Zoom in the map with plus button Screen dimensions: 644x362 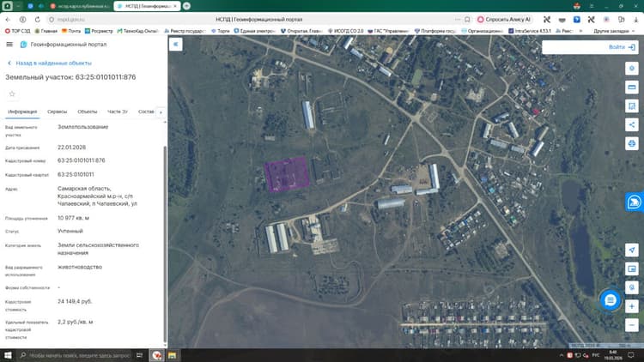tap(632, 306)
